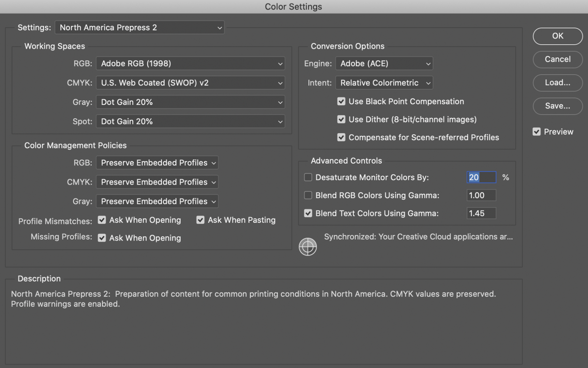Viewport: 588px width, 368px height.
Task: Open the Spot working space dropdown
Action: (190, 122)
